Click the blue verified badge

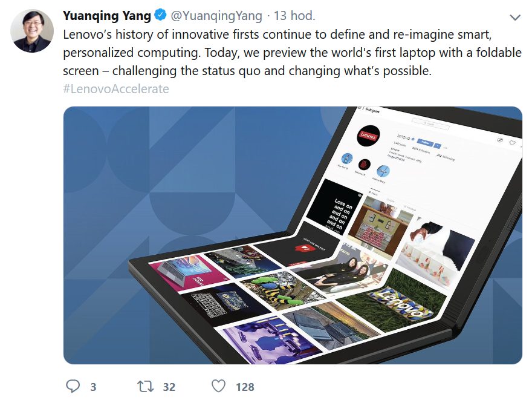pos(160,15)
